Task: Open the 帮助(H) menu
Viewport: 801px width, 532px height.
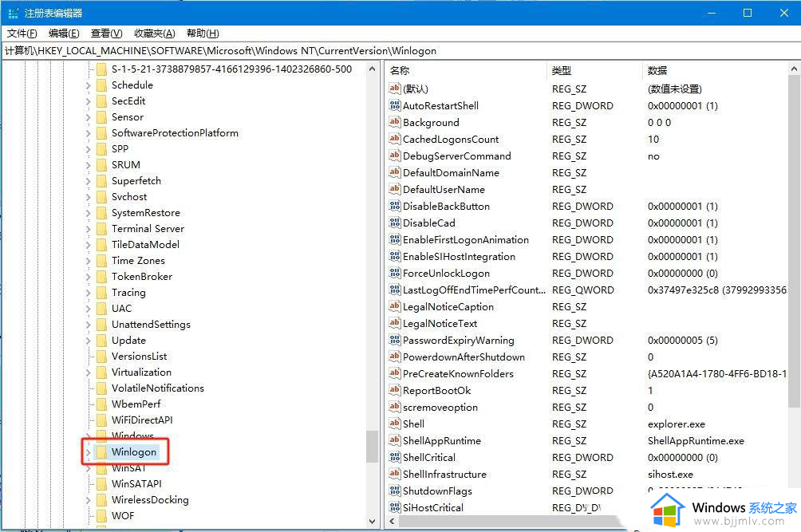Action: click(x=203, y=33)
